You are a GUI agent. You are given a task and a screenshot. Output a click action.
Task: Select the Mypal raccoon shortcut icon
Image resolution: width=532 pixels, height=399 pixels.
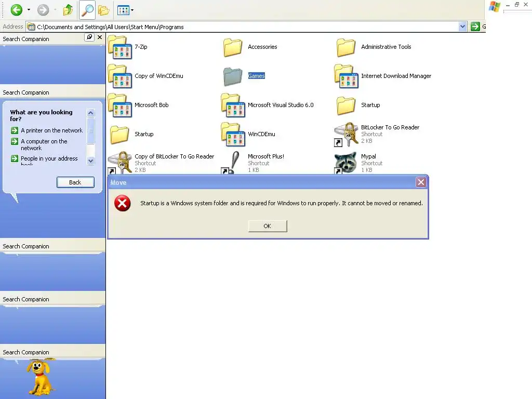(346, 163)
